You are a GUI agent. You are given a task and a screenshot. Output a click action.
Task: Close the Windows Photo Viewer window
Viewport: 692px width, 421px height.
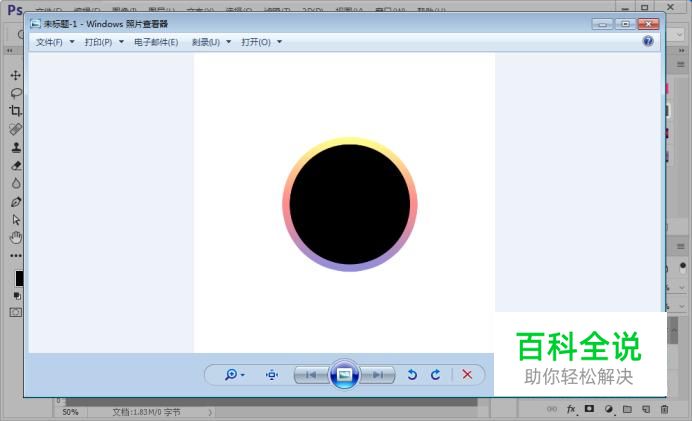click(x=648, y=24)
